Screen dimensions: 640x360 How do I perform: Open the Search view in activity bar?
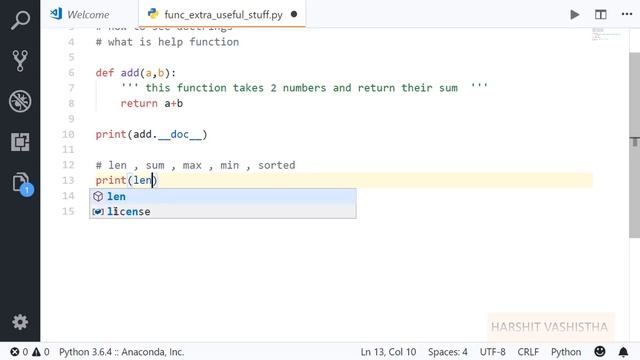[20, 20]
